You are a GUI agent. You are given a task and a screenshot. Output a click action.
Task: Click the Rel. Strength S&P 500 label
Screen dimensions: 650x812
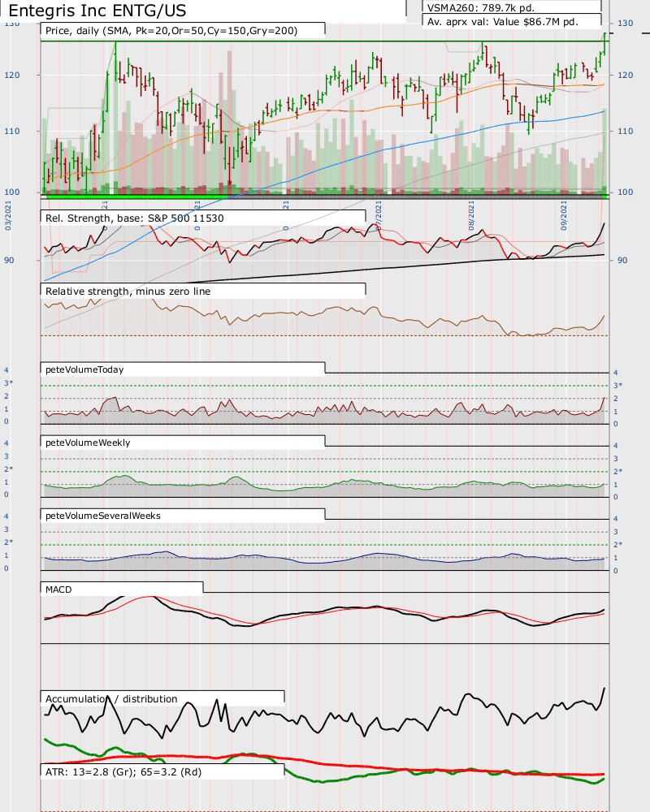(134, 218)
